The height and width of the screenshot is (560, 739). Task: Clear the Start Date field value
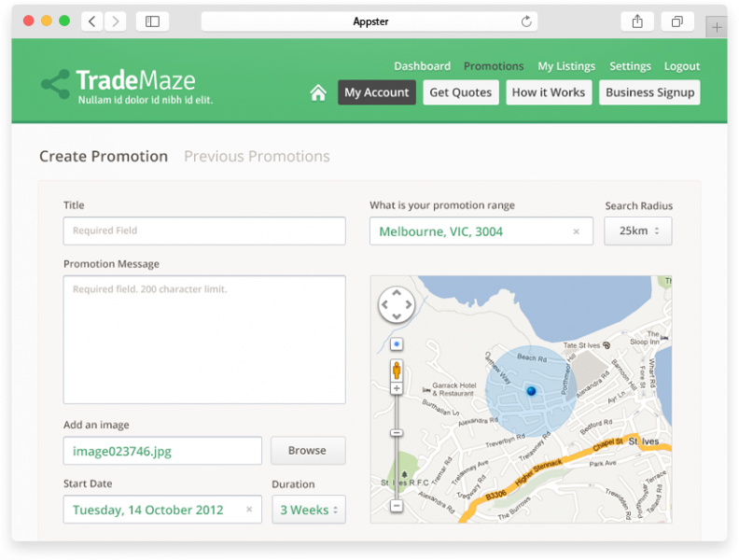pos(249,510)
